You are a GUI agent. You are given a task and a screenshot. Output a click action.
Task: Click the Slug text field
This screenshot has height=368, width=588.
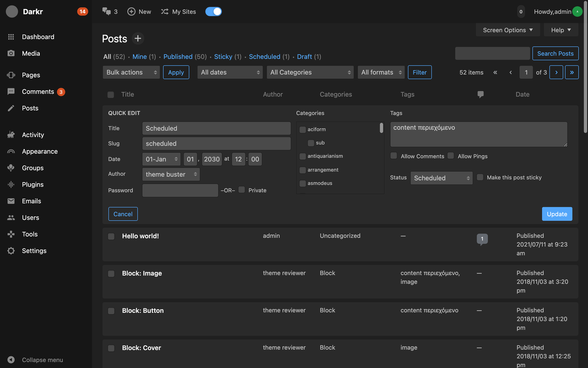click(x=216, y=144)
